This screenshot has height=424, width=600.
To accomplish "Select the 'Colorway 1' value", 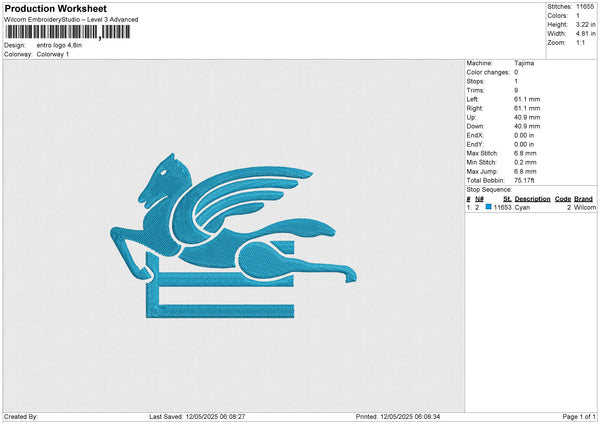I will (53, 54).
